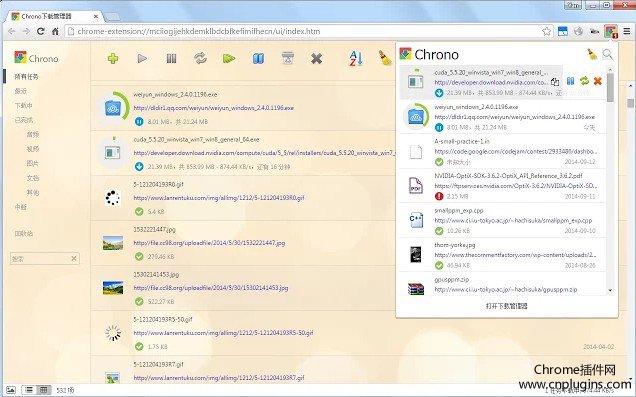Click into the sidebar search box
Viewport: 636px width, 397px height.
tap(40, 258)
